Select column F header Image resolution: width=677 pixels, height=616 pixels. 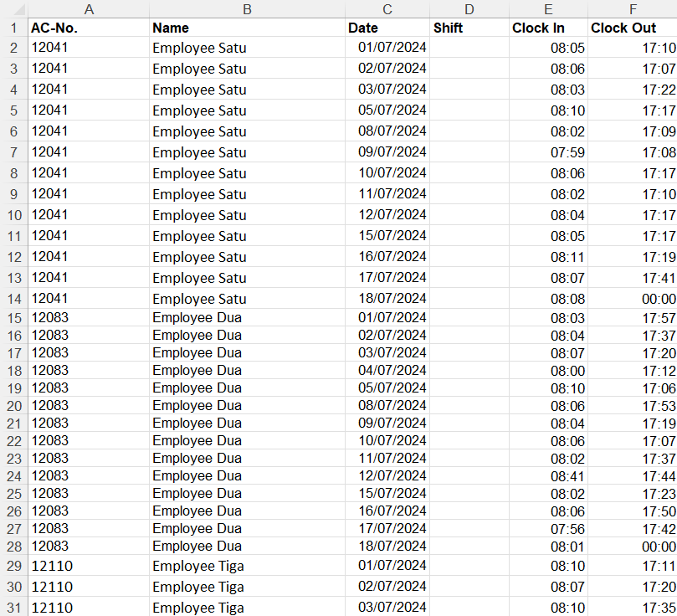point(633,9)
